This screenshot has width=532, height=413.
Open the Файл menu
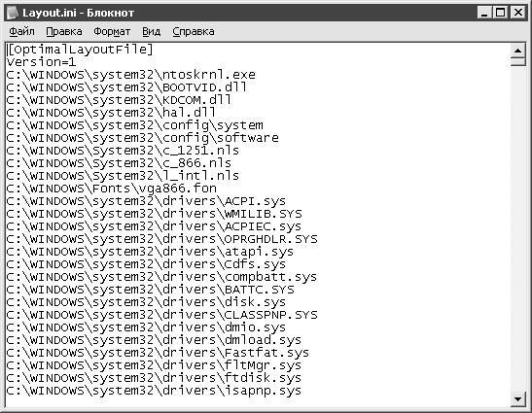pos(21,31)
